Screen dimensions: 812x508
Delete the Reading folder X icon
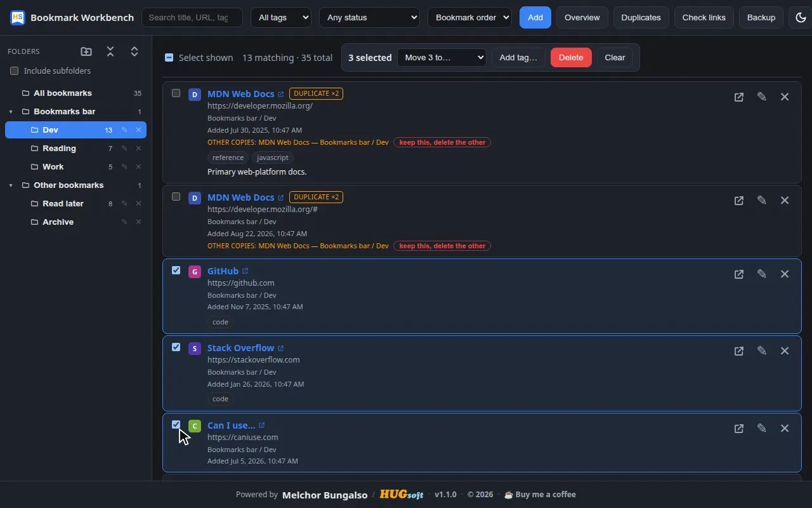point(138,149)
